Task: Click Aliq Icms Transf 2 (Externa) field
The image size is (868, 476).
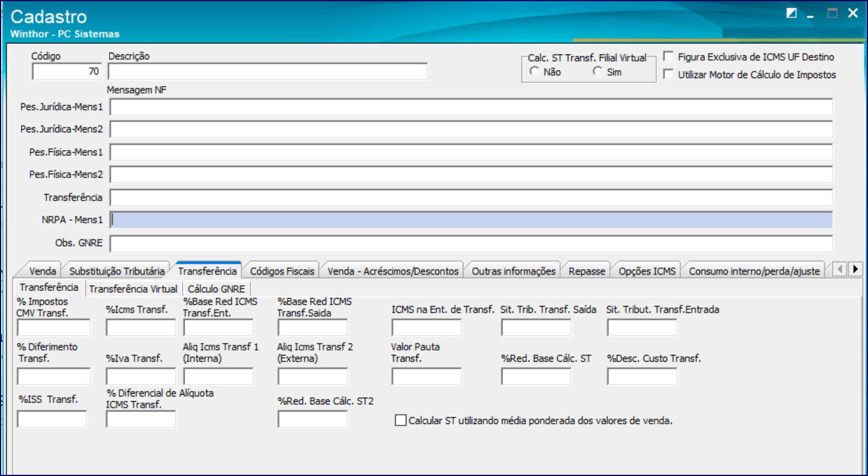Action: pyautogui.click(x=313, y=376)
